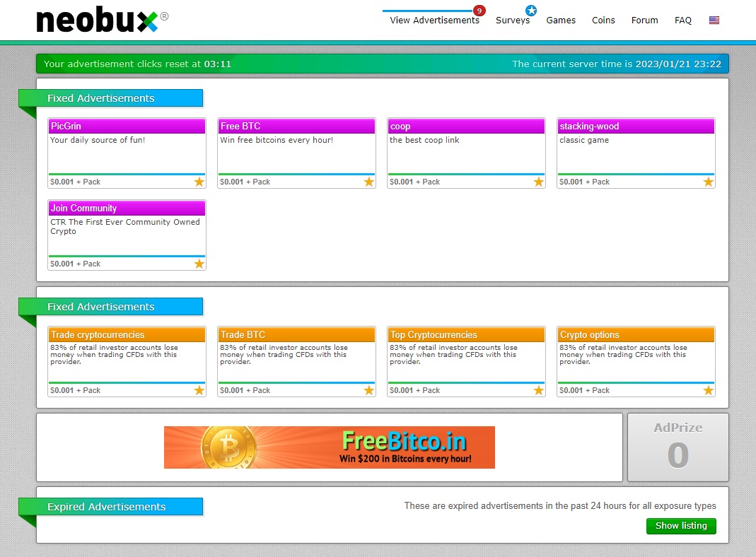
Task: Go to the Surveys page
Action: click(513, 20)
